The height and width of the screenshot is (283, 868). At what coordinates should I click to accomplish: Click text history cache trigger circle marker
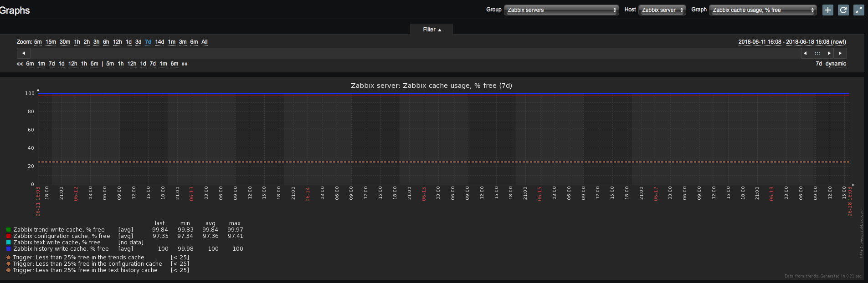tap(8, 270)
